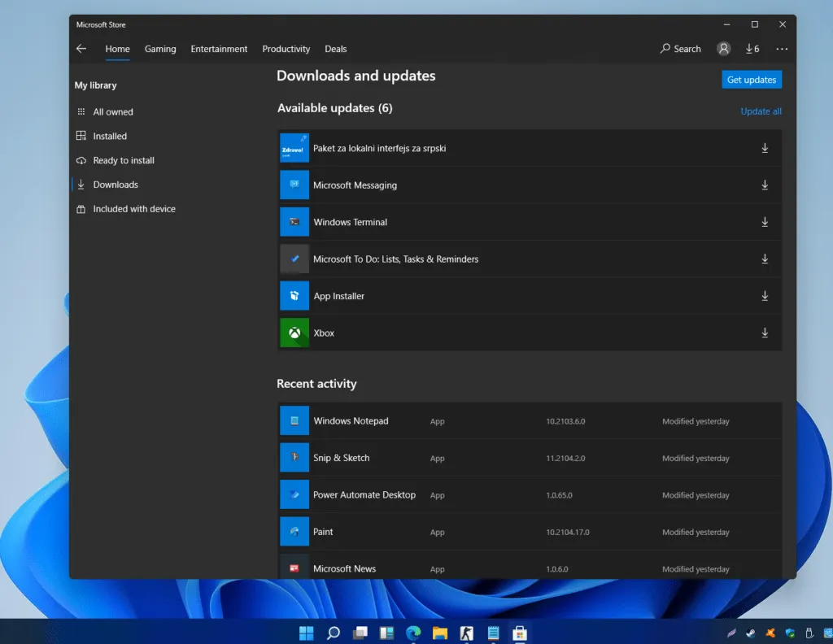Viewport: 833px width, 644px height.
Task: Select Ready to install in sidebar
Action: click(124, 160)
